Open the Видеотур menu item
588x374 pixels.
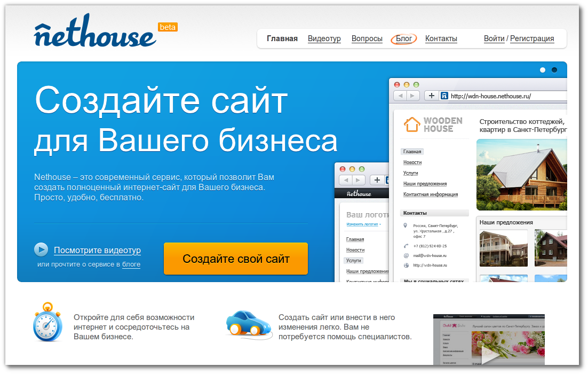(x=324, y=38)
